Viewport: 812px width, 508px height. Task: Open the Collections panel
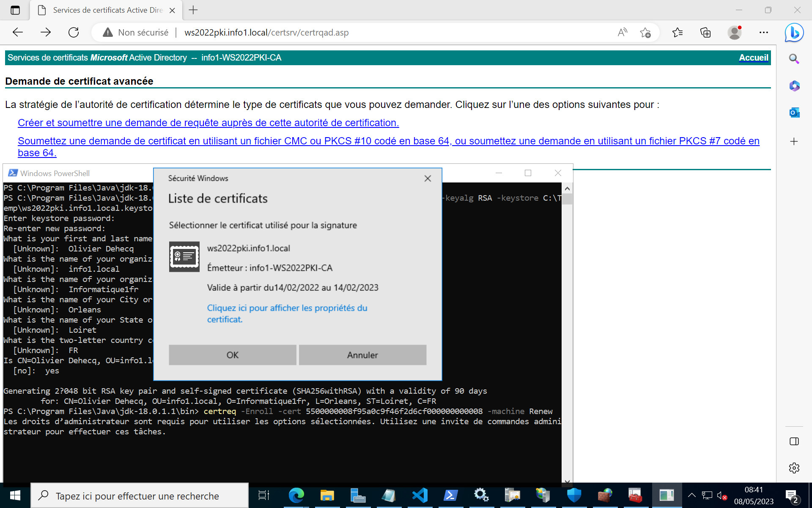point(705,33)
